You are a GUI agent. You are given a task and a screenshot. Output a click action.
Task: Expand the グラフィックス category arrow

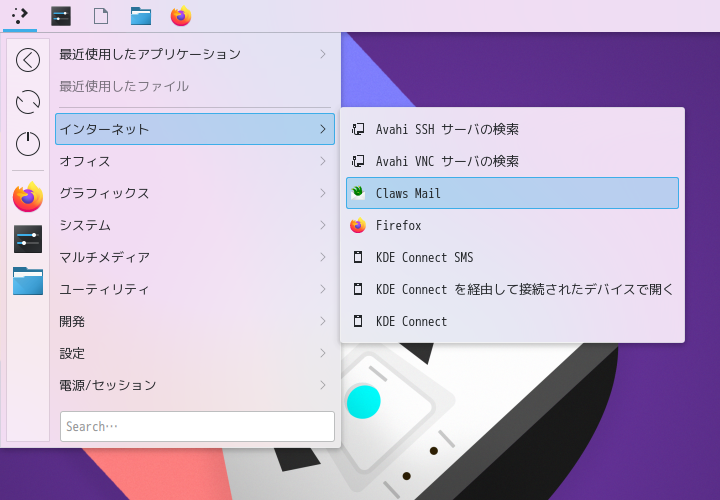pos(323,193)
